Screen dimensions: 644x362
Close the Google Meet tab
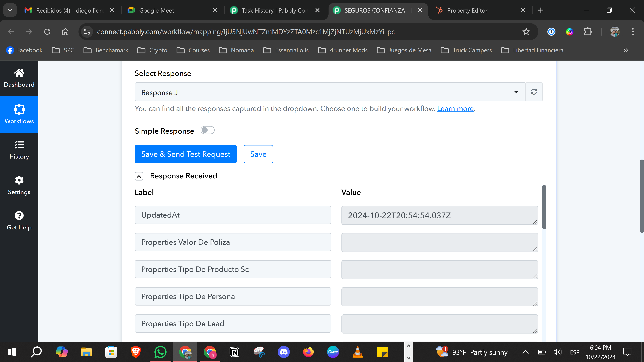(x=215, y=10)
